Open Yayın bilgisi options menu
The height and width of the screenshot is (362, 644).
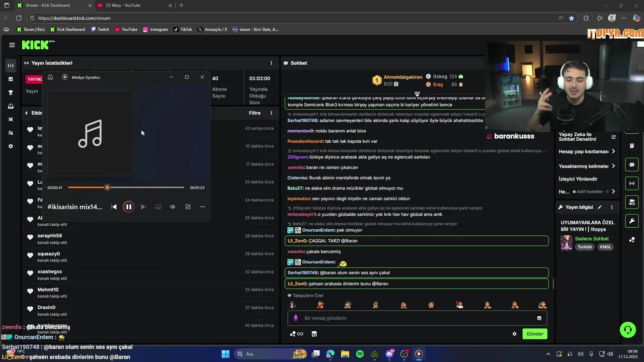[x=612, y=207]
